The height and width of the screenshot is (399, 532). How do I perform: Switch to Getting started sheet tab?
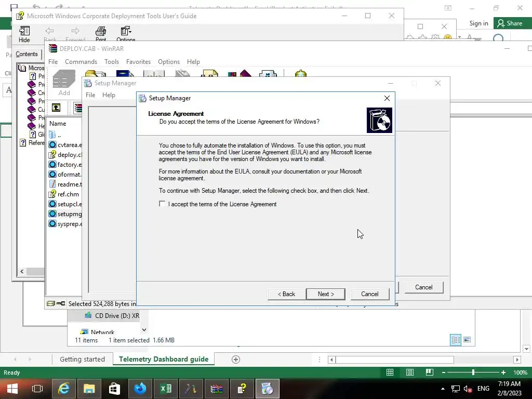pos(82,360)
